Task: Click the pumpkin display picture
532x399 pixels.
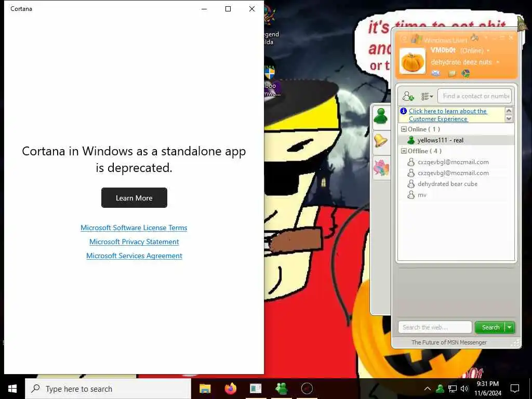Action: (412, 61)
